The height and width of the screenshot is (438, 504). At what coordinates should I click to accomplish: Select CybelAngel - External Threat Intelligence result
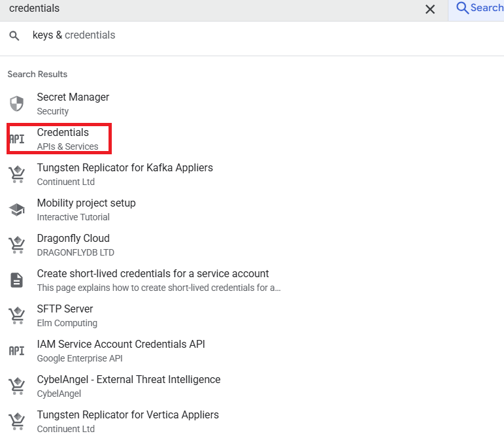tap(129, 380)
